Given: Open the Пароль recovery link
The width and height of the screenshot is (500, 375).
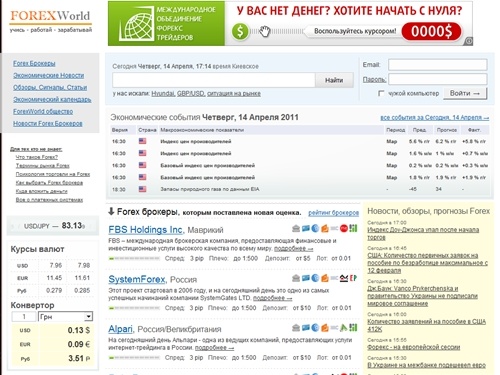Looking at the screenshot, I should pos(374,80).
